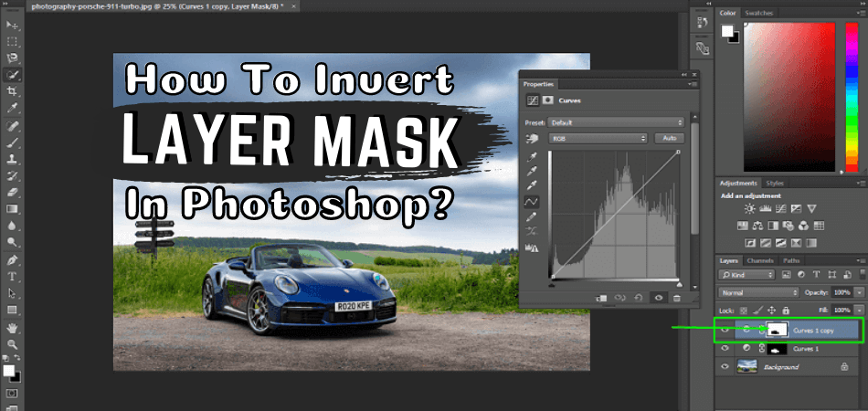This screenshot has height=411, width=868.
Task: Add an Invert adjustment
Action: 751,242
